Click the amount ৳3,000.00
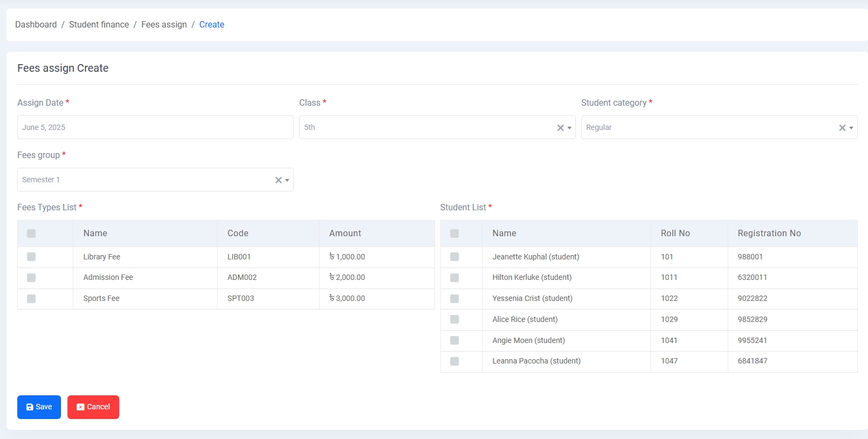This screenshot has height=439, width=868. click(x=347, y=298)
